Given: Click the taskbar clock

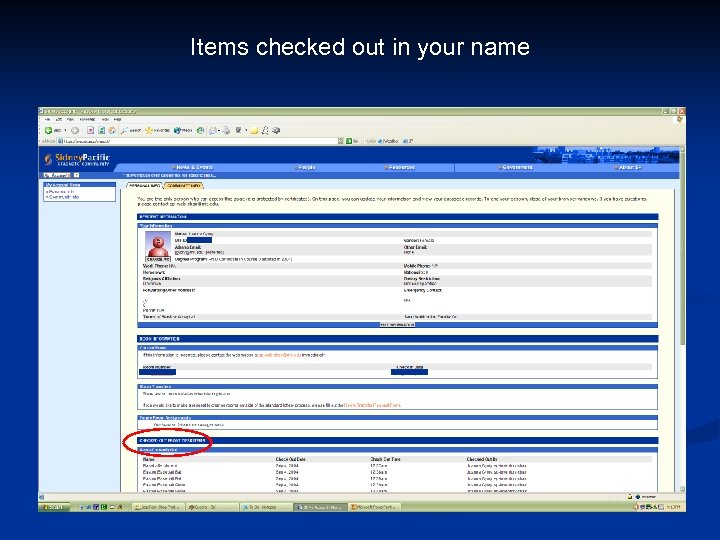Looking at the screenshot, I should [x=673, y=507].
